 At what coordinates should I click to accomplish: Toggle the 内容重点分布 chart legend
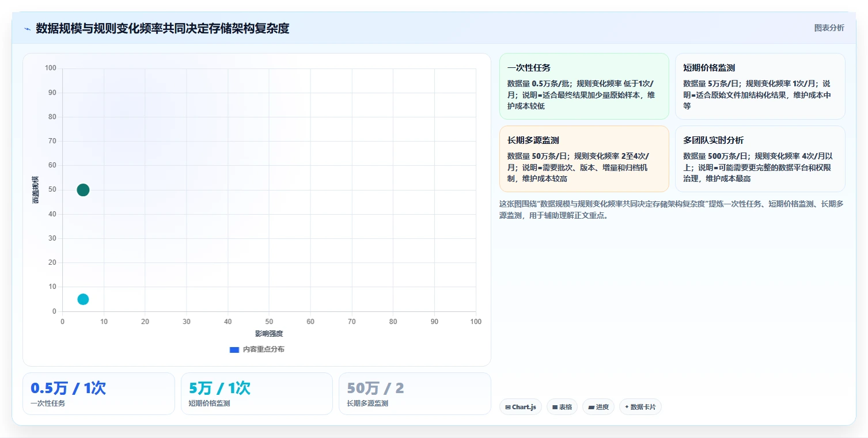coord(256,349)
